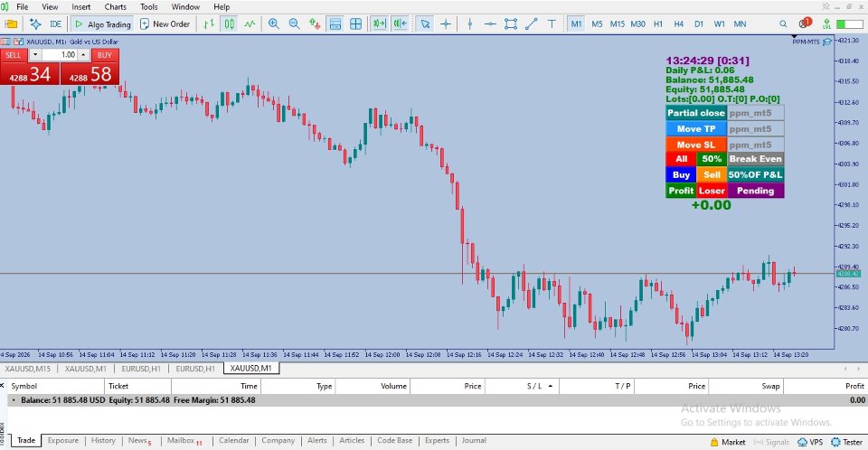Screen dimensions: 868x450
Task: Zoom out on the chart
Action: click(x=295, y=23)
